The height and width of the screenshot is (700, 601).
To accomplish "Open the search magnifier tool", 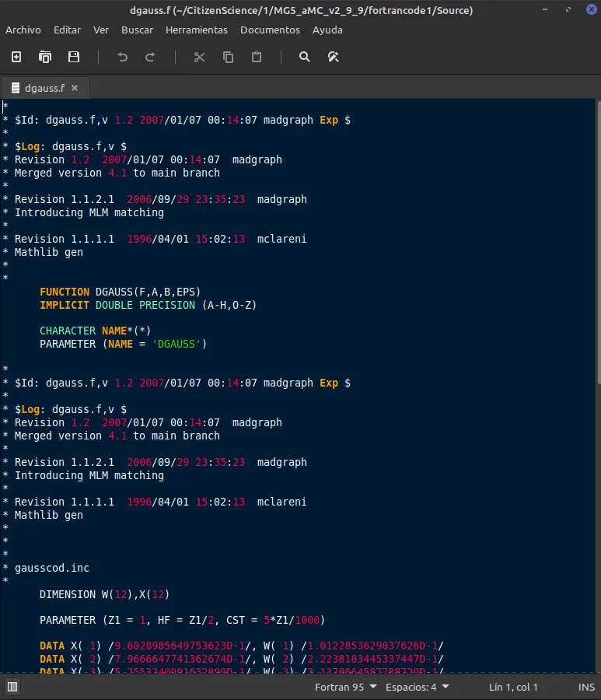I will (304, 57).
